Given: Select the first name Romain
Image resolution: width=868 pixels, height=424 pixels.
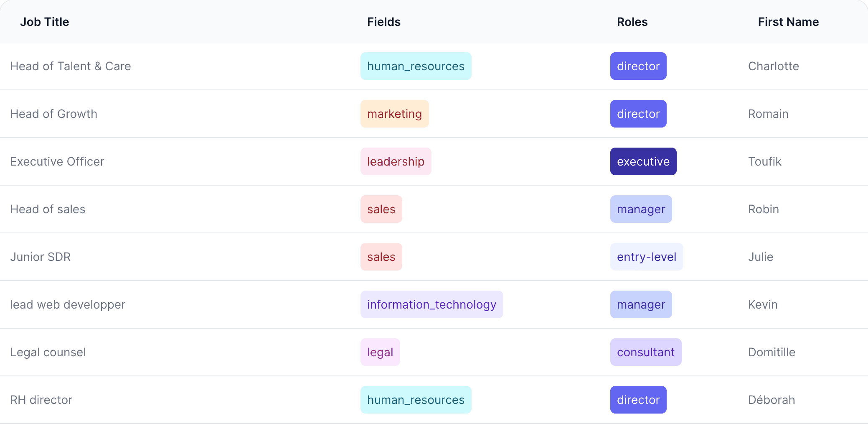Looking at the screenshot, I should 768,114.
